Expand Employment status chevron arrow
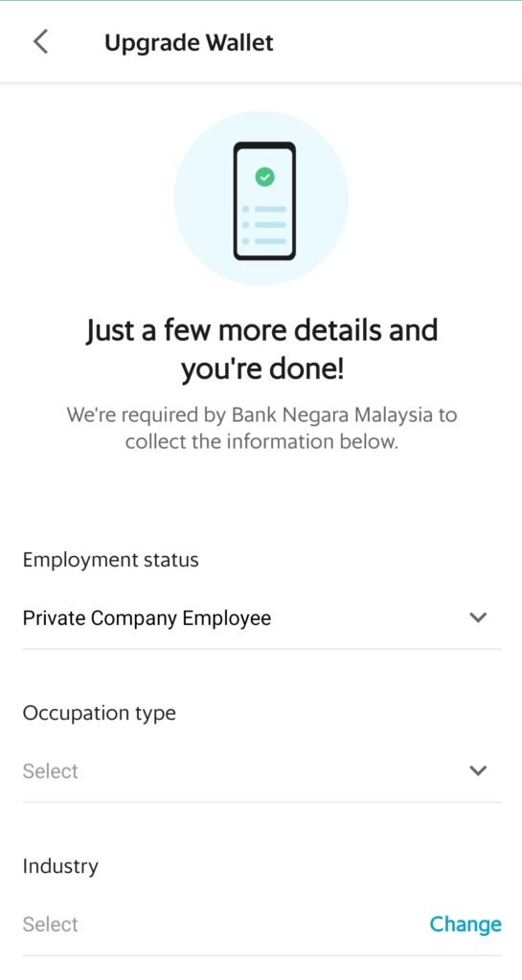522x980 pixels. pos(478,617)
